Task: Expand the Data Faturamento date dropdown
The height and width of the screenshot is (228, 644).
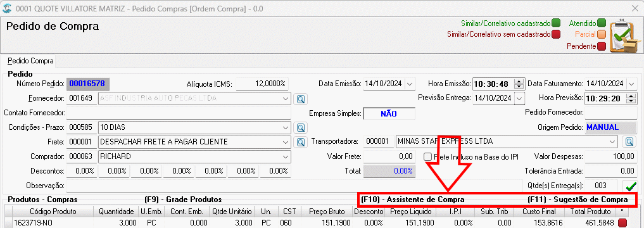Action: pyautogui.click(x=631, y=84)
